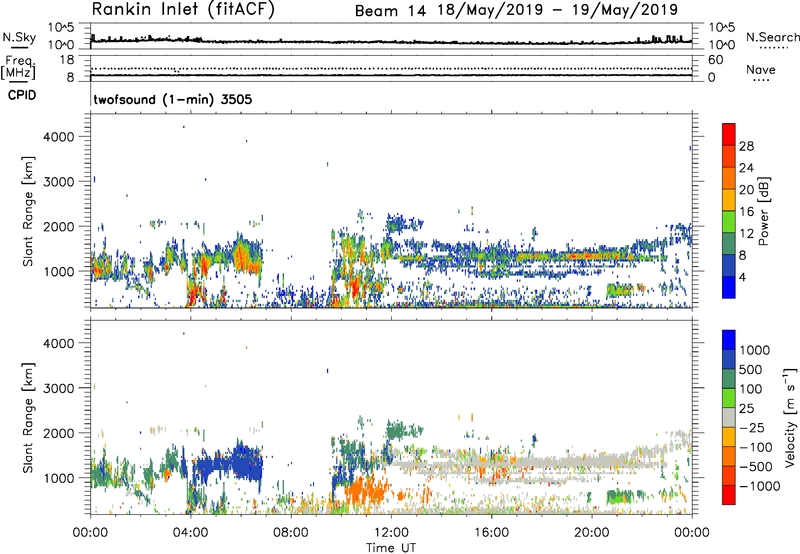This screenshot has height=554, width=800.
Task: Click the blue high-velocity patch near 06:00 UT
Action: (x=247, y=465)
